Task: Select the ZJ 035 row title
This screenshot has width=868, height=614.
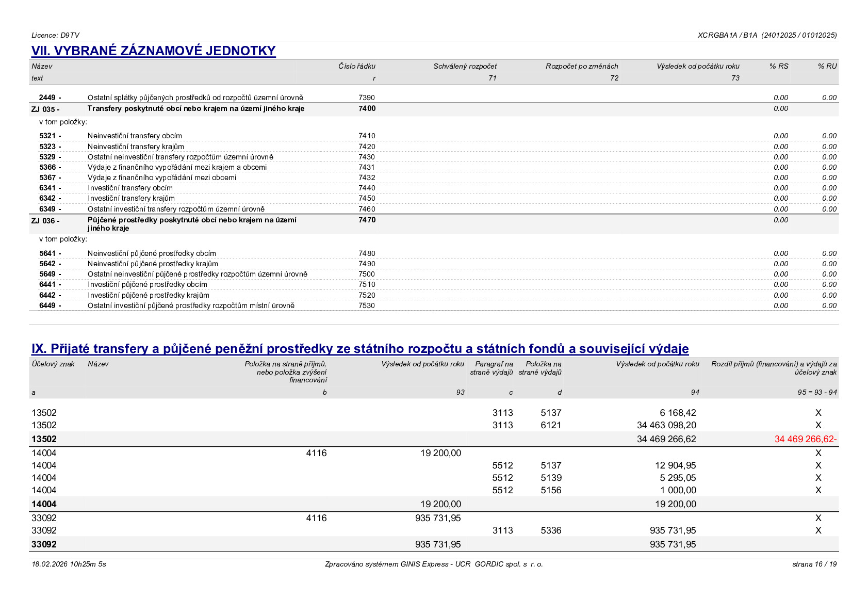Action: point(196,109)
